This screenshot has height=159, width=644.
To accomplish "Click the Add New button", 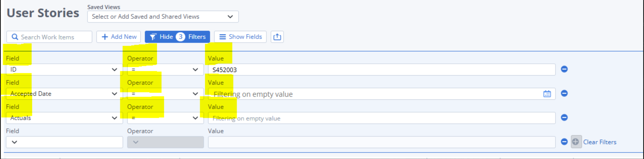I will coord(119,37).
